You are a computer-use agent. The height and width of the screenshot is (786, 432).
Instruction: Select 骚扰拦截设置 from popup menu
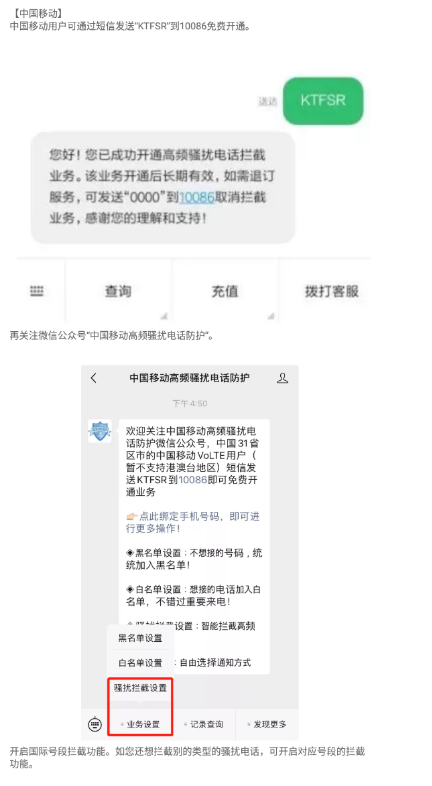click(140, 688)
